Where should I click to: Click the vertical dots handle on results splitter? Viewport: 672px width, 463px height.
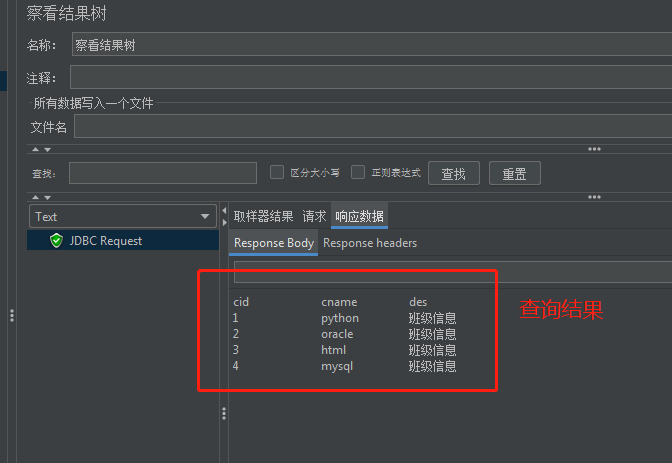point(224,413)
